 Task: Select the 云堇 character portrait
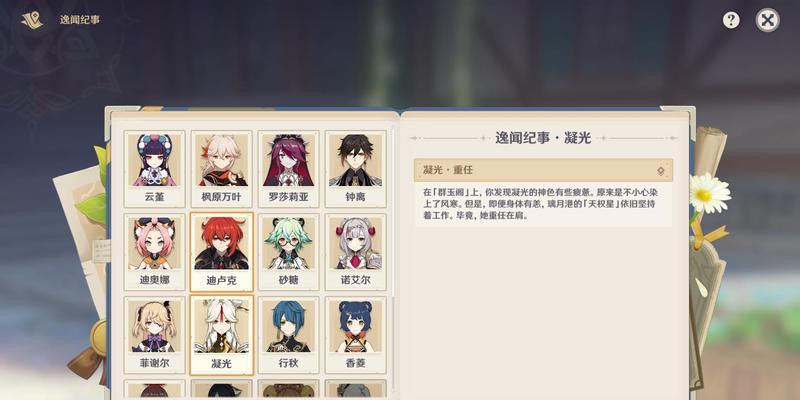tap(155, 168)
